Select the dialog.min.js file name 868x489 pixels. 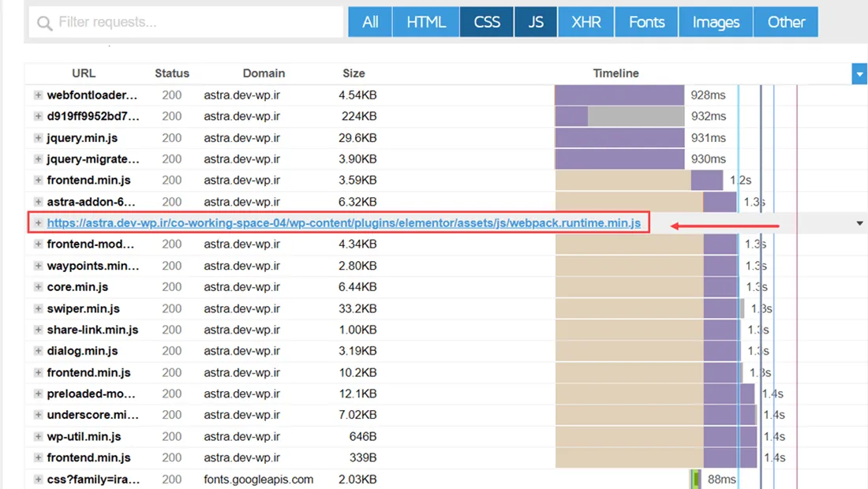point(83,351)
